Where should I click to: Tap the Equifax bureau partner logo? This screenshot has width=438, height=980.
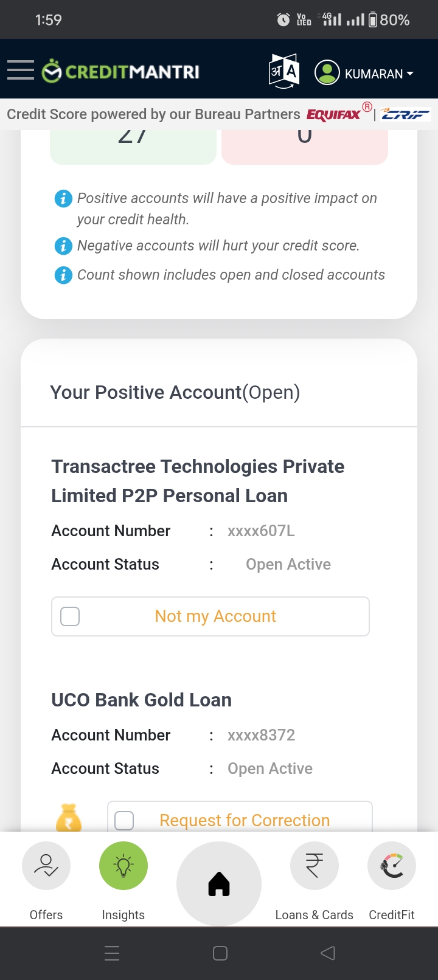(334, 114)
